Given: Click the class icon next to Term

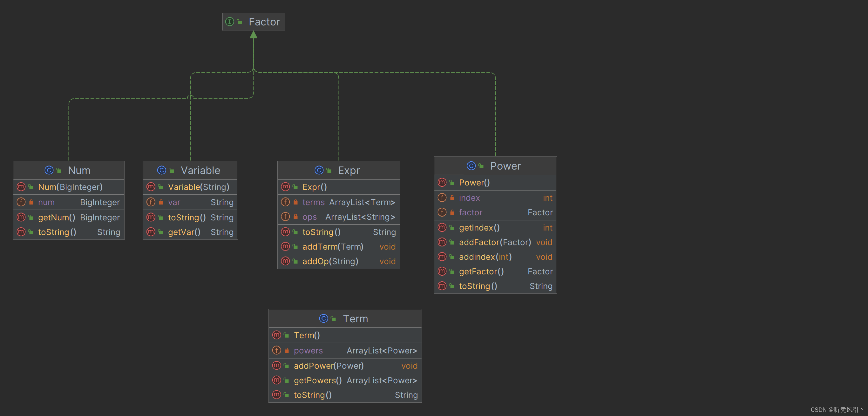Looking at the screenshot, I should pos(323,319).
